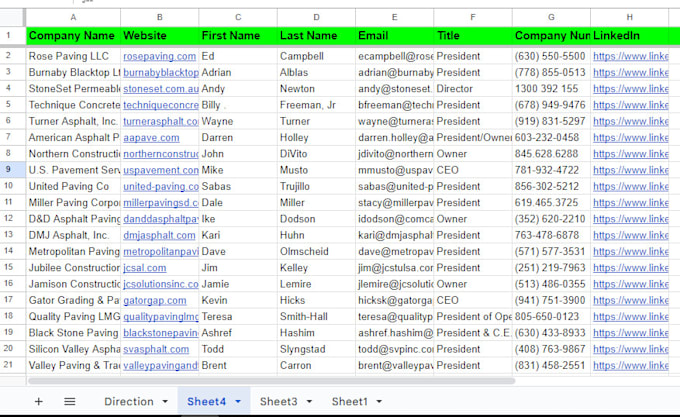
Task: Select email cell starting with jdivito@
Action: 394,154
